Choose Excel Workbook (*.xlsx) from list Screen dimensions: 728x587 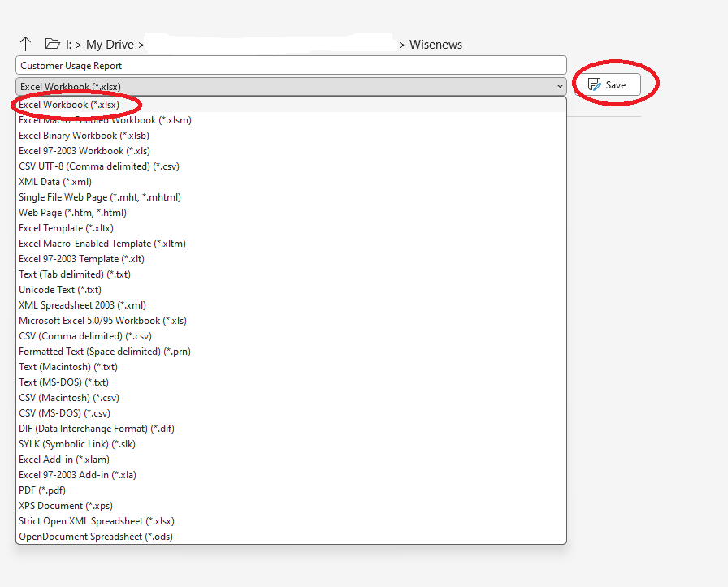coord(291,105)
